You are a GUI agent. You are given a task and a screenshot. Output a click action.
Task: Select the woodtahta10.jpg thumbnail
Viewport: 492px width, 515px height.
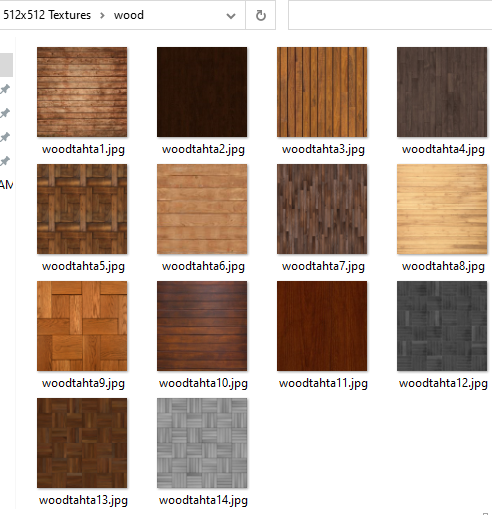[202, 326]
